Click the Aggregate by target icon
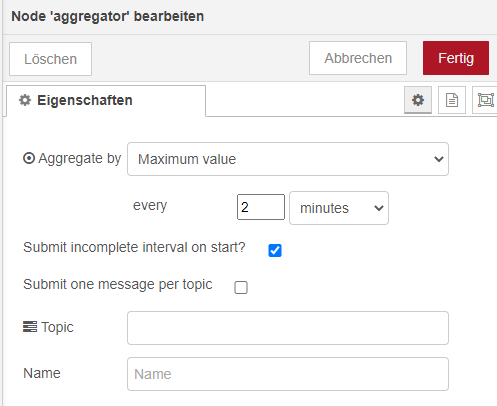 (x=29, y=158)
